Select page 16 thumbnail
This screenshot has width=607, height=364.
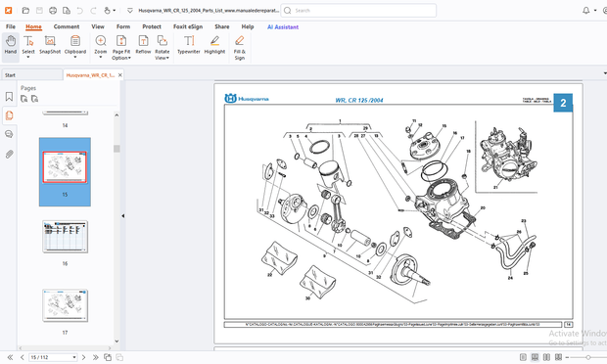pyautogui.click(x=65, y=237)
